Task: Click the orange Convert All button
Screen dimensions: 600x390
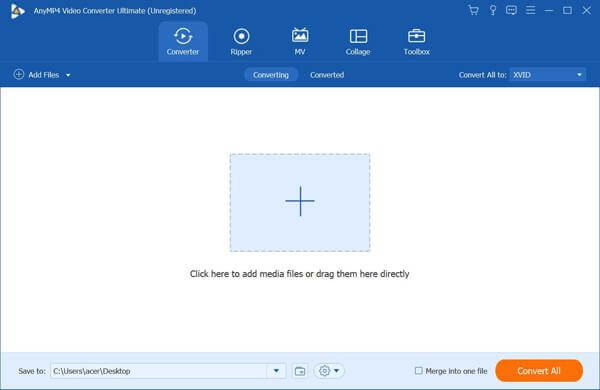Action: (539, 370)
